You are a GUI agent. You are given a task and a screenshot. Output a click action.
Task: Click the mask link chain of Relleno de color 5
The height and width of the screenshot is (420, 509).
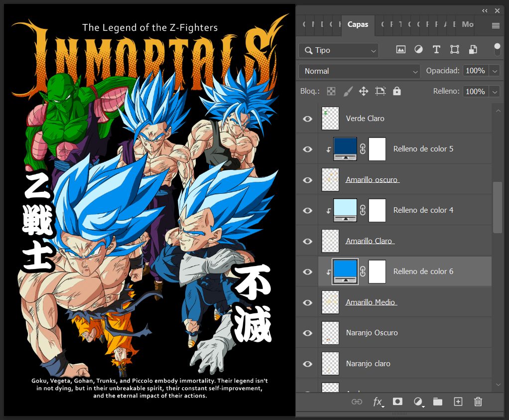(x=363, y=149)
